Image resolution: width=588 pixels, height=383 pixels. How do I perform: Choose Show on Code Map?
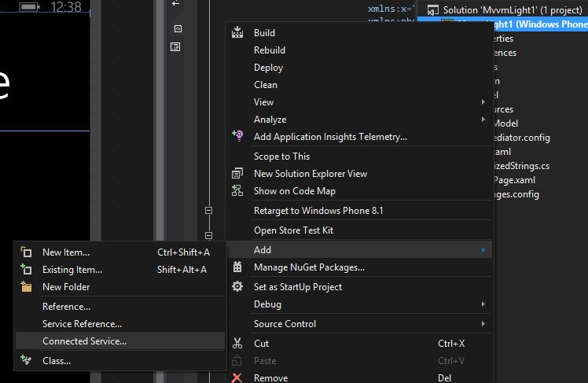tap(359, 190)
